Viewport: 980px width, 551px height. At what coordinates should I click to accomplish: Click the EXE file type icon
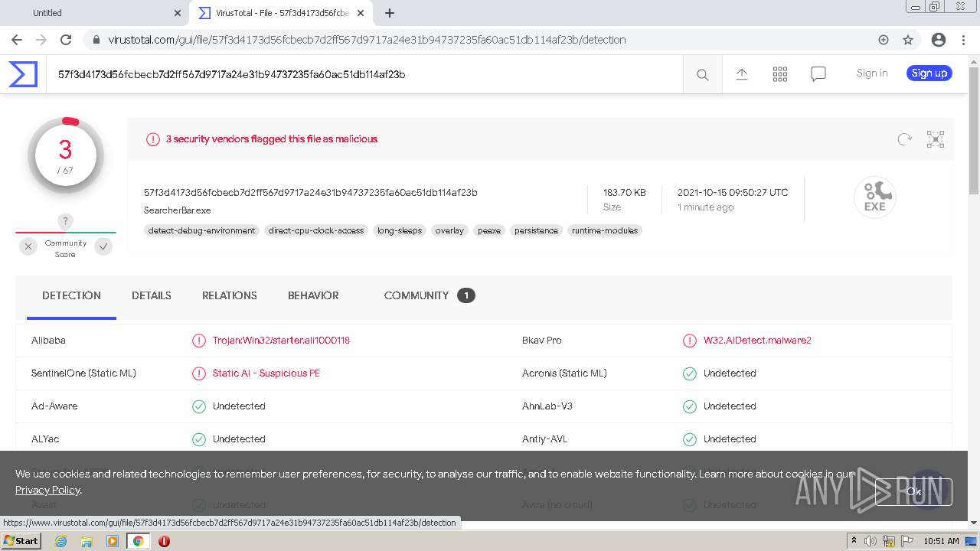(x=874, y=197)
